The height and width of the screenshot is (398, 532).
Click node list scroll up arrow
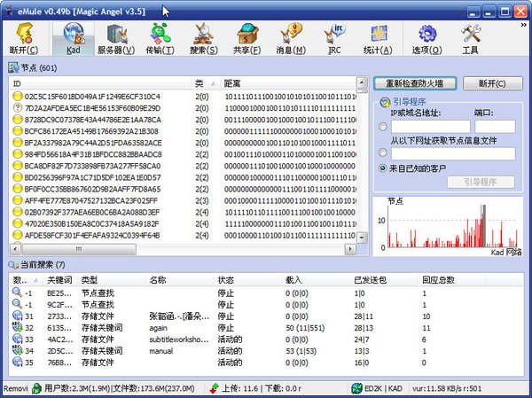pos(362,82)
